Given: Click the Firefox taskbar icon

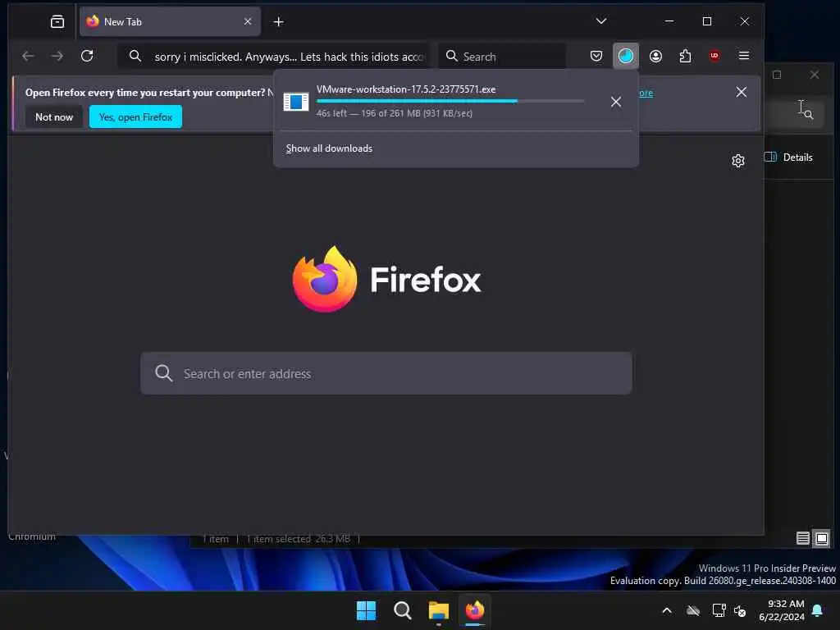Looking at the screenshot, I should 475,610.
